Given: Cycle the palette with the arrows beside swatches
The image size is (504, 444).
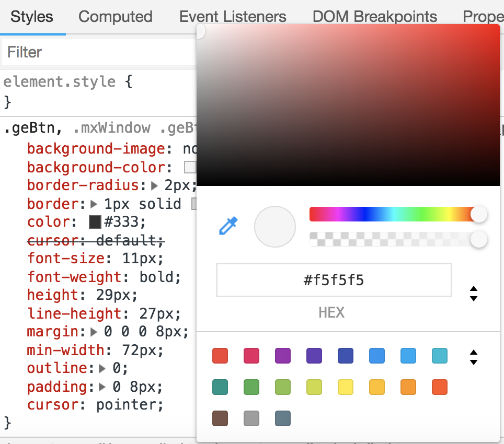Looking at the screenshot, I should pos(473,357).
